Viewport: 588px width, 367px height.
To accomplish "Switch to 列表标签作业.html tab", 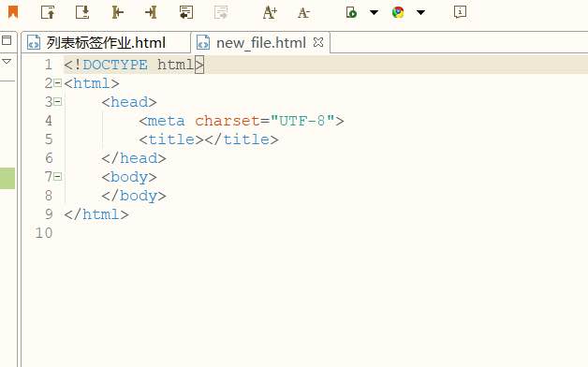I will (x=105, y=42).
